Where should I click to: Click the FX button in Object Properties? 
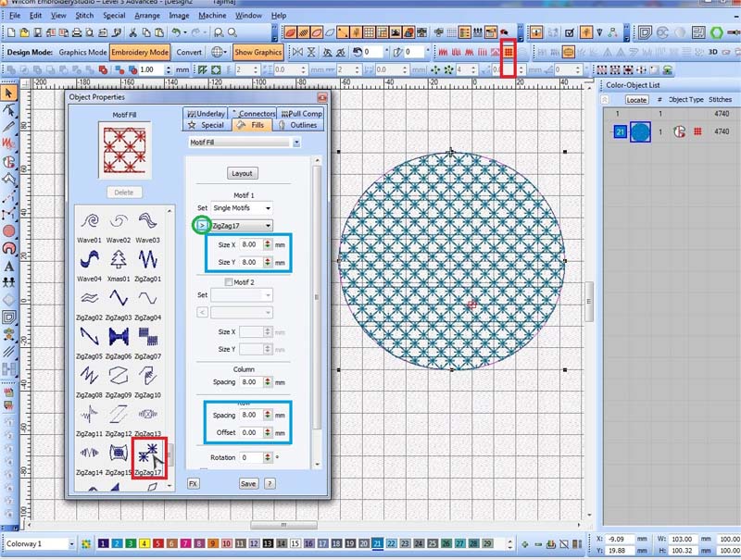coord(193,483)
